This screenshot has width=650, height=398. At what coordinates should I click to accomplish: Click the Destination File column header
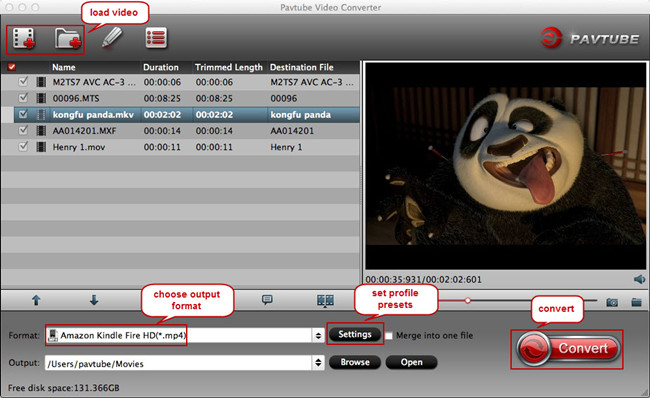[x=302, y=67]
